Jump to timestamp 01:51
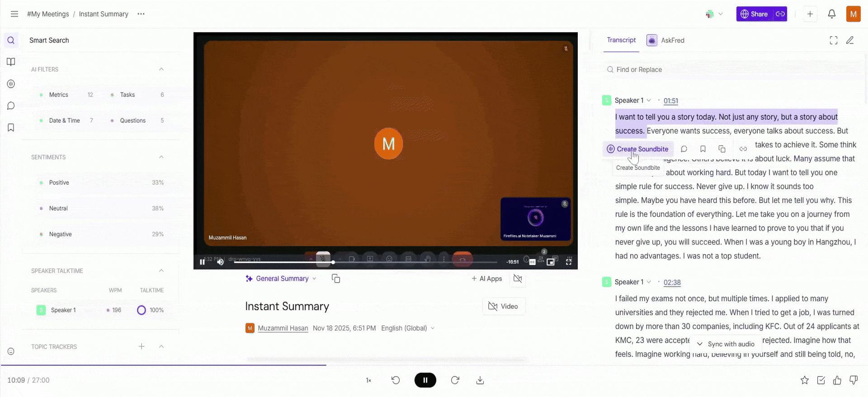 tap(671, 101)
